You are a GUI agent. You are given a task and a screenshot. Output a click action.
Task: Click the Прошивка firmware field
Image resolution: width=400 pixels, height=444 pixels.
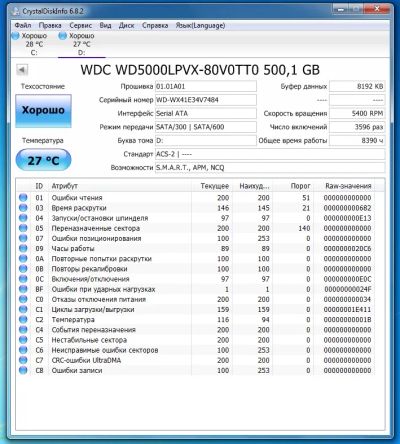pyautogui.click(x=206, y=86)
